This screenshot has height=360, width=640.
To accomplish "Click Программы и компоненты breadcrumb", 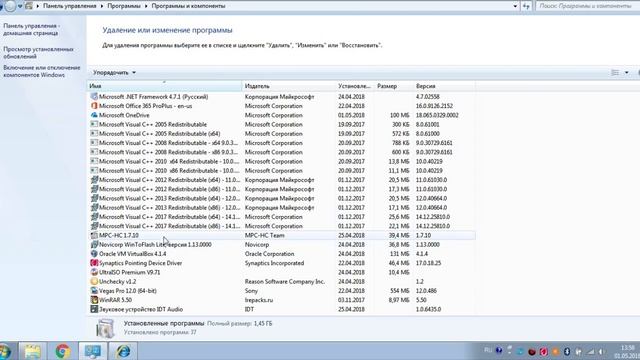I will pyautogui.click(x=188, y=6).
